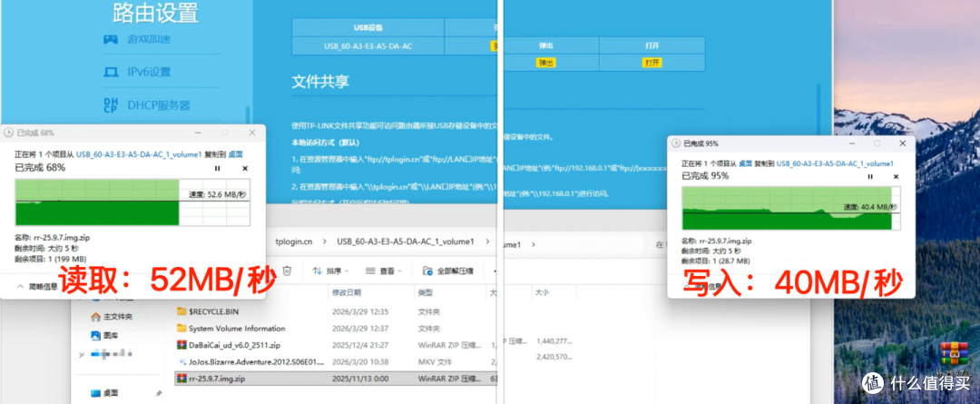Click the rr-25.9.7.img.zip WinRAR icon in file list
980x404 pixels.
tap(181, 379)
